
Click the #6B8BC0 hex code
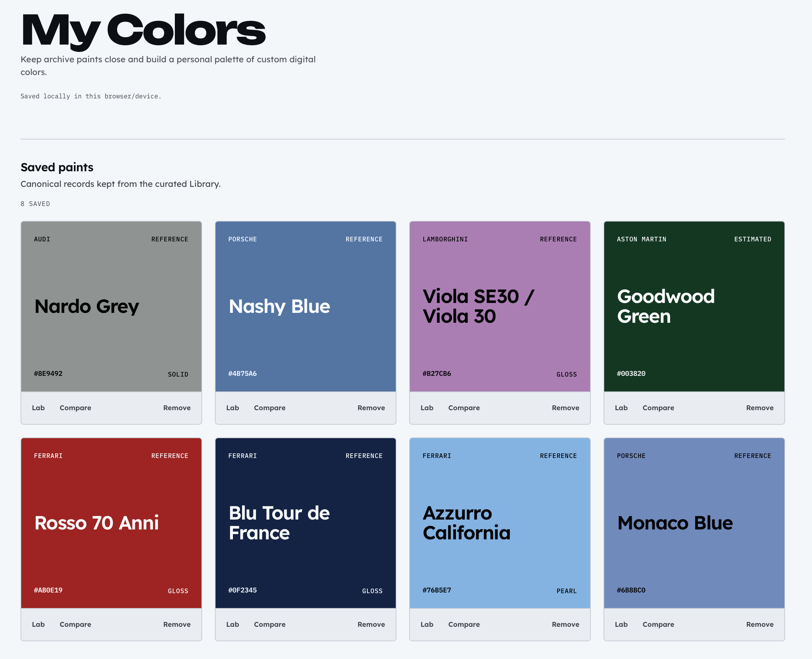click(631, 590)
